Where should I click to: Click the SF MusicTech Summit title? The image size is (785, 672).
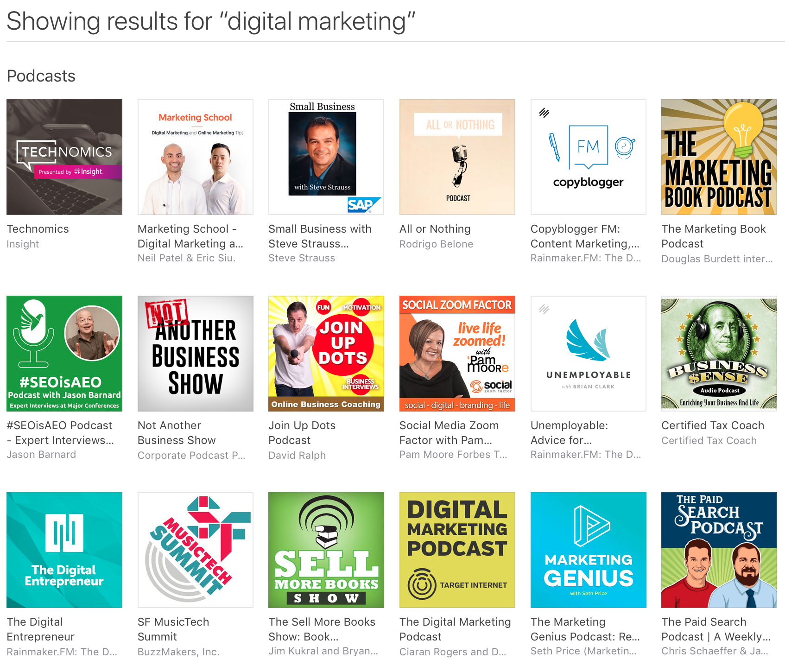coord(173,629)
